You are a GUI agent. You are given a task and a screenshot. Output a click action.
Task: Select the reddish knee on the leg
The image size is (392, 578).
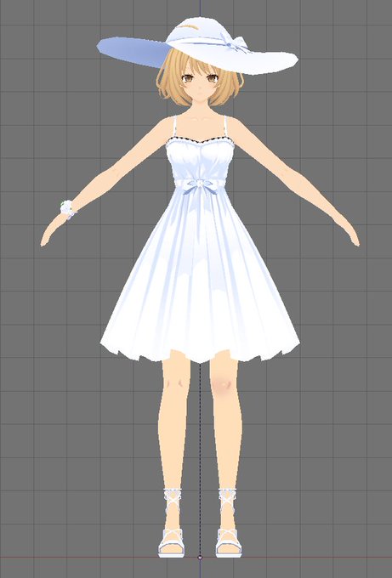[x=221, y=385]
